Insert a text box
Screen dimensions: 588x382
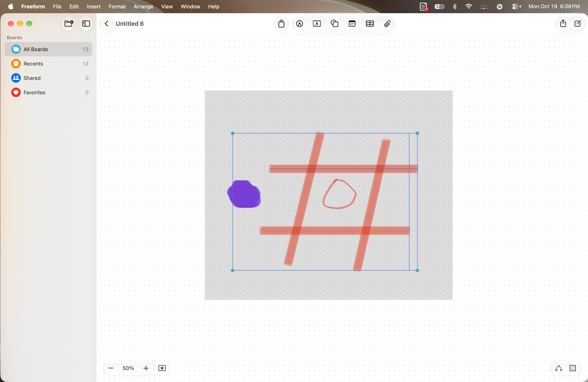click(x=317, y=24)
